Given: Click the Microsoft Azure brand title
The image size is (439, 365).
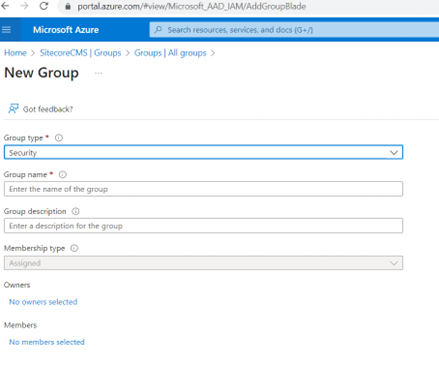Looking at the screenshot, I should click(x=66, y=30).
